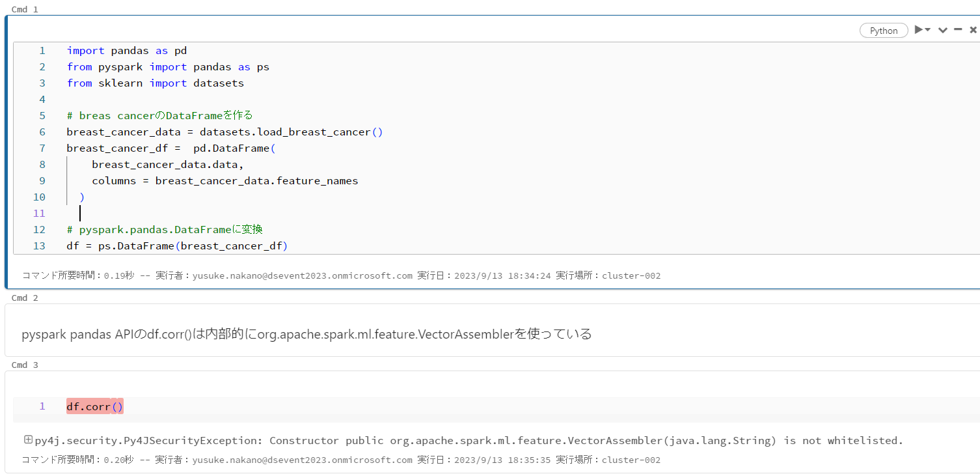Select the Cmd 1 cell label

coord(25,9)
